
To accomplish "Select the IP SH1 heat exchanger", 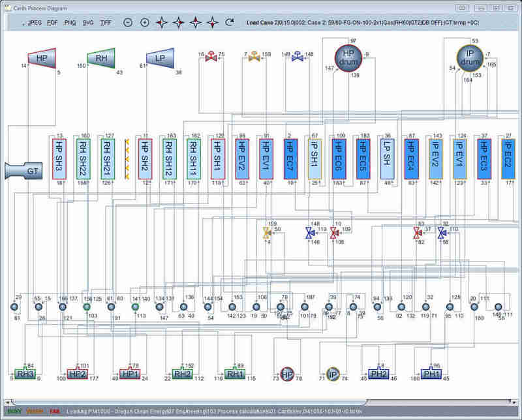I will (x=315, y=159).
